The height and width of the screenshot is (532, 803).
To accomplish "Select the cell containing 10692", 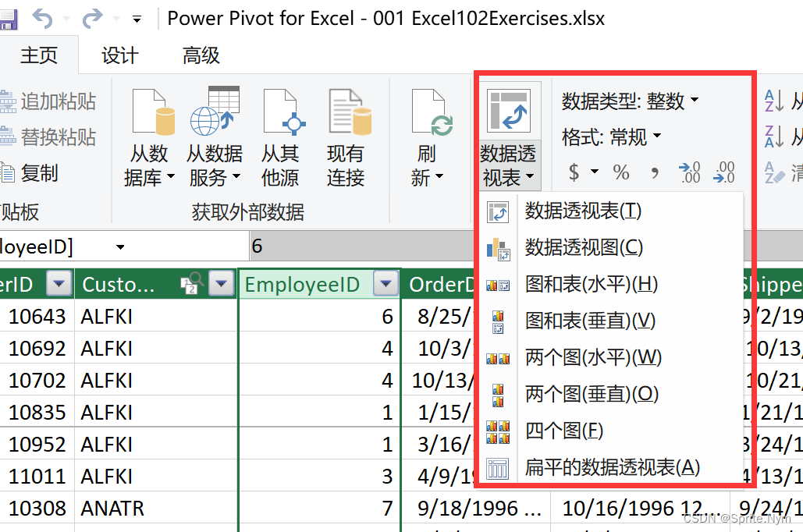I will [37, 348].
